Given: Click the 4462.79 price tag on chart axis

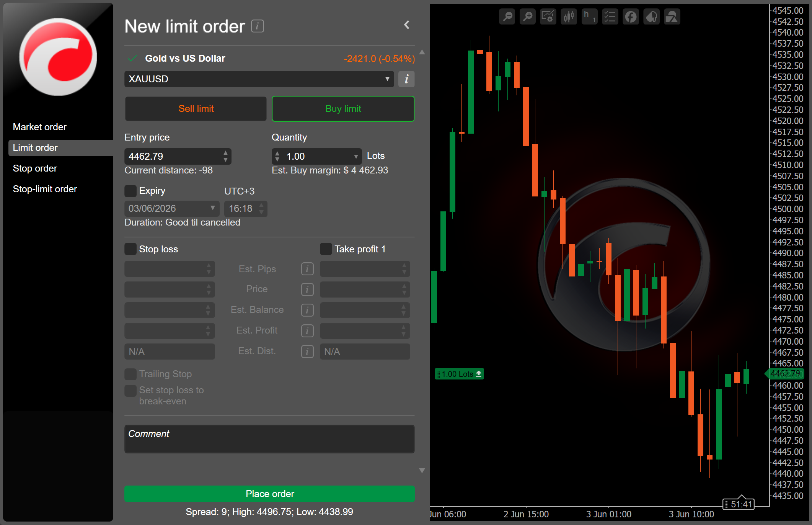Looking at the screenshot, I should coord(784,374).
